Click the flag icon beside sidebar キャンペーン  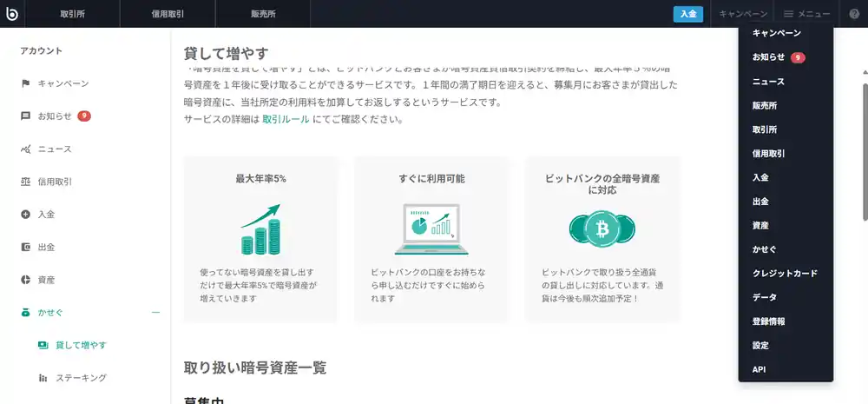point(25,83)
